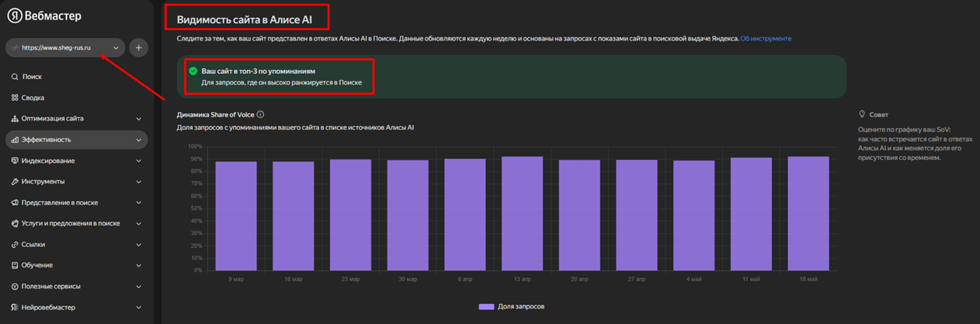Expand the Оптимизация сайта chevron
This screenshot has height=324, width=980.
[x=139, y=119]
